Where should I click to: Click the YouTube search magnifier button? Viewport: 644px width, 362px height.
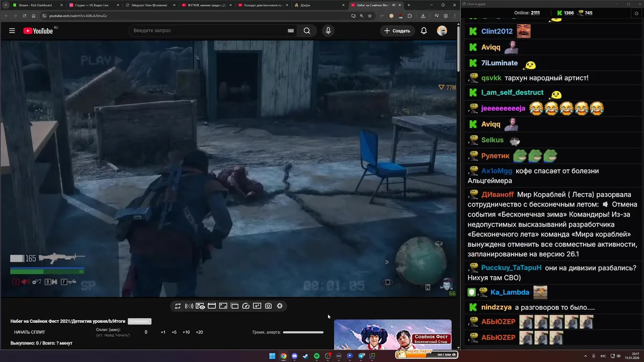click(x=307, y=31)
